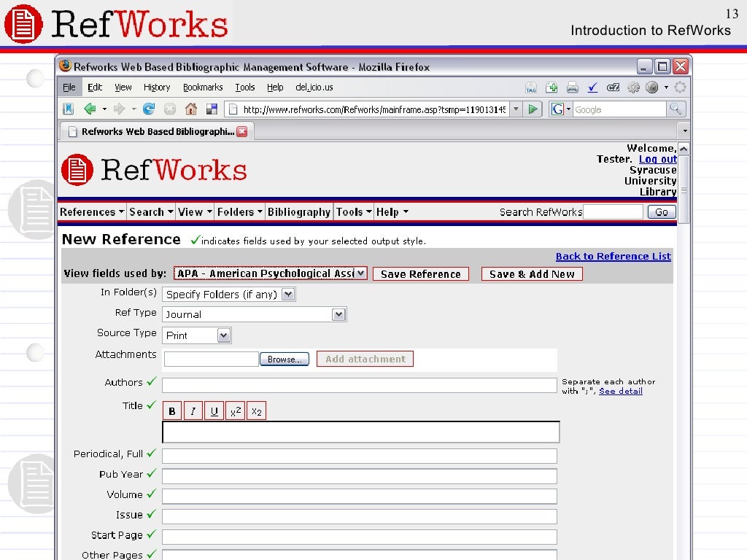Apply superscript formatting to the title
747x560 pixels.
click(236, 411)
